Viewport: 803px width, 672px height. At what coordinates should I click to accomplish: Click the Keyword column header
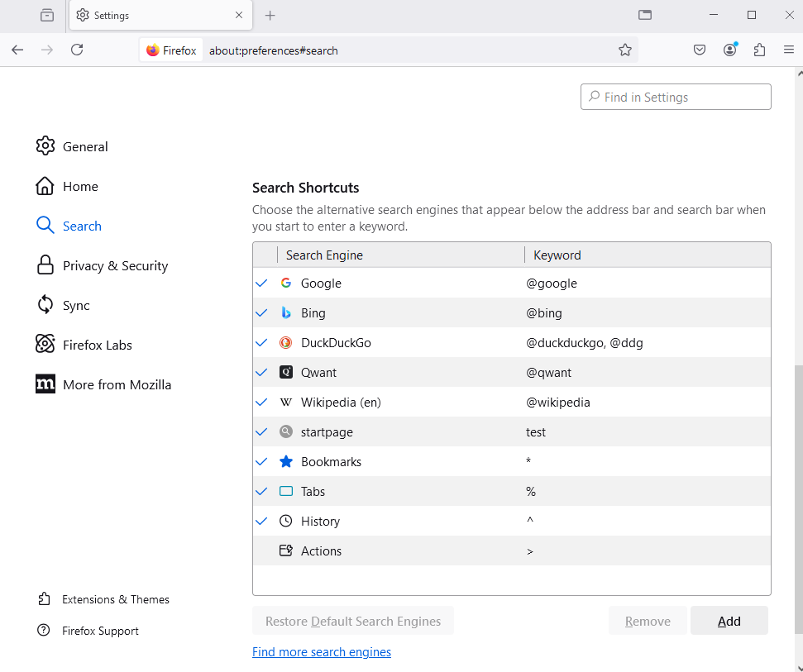click(x=648, y=255)
